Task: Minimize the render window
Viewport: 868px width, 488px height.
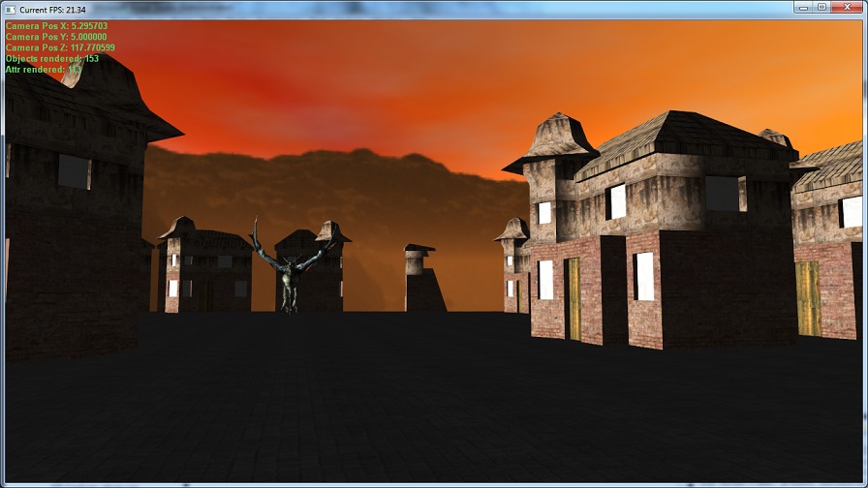Action: [x=803, y=7]
